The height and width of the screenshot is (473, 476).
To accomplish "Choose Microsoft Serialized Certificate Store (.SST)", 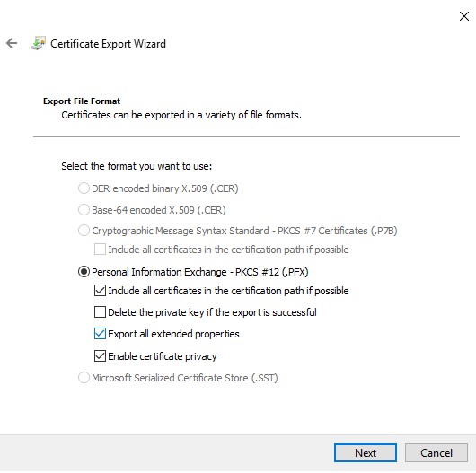I will (x=84, y=378).
